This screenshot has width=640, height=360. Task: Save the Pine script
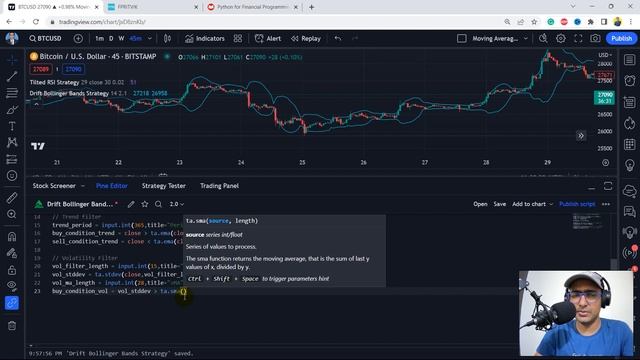(x=500, y=204)
